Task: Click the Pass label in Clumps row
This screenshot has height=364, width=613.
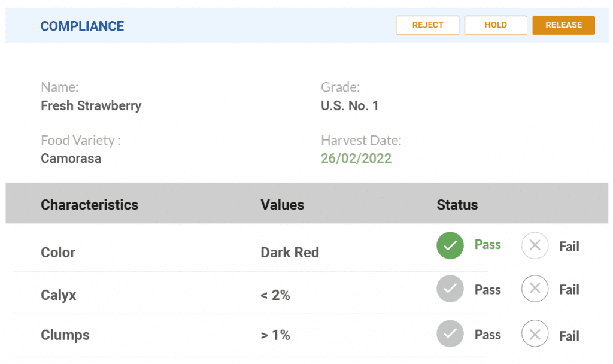Action: click(487, 335)
